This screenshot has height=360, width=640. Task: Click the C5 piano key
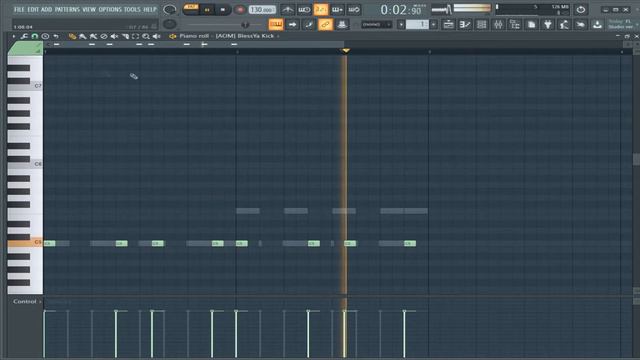[x=24, y=243]
